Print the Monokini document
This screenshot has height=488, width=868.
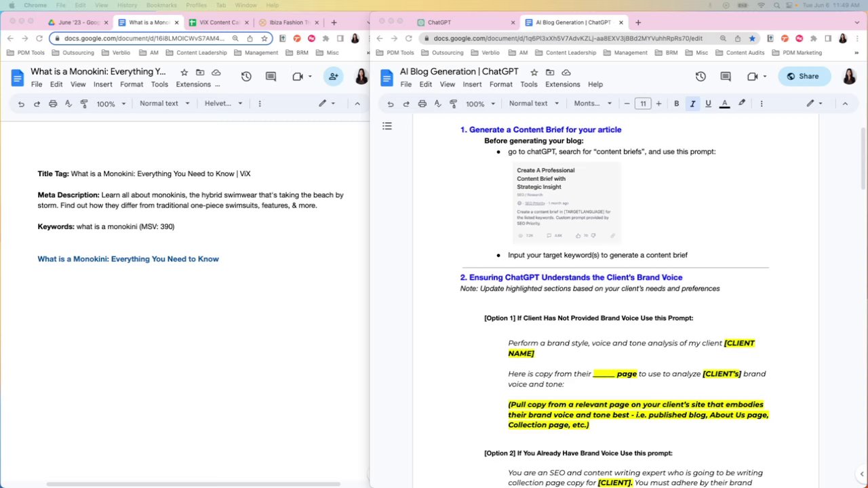tap(53, 104)
